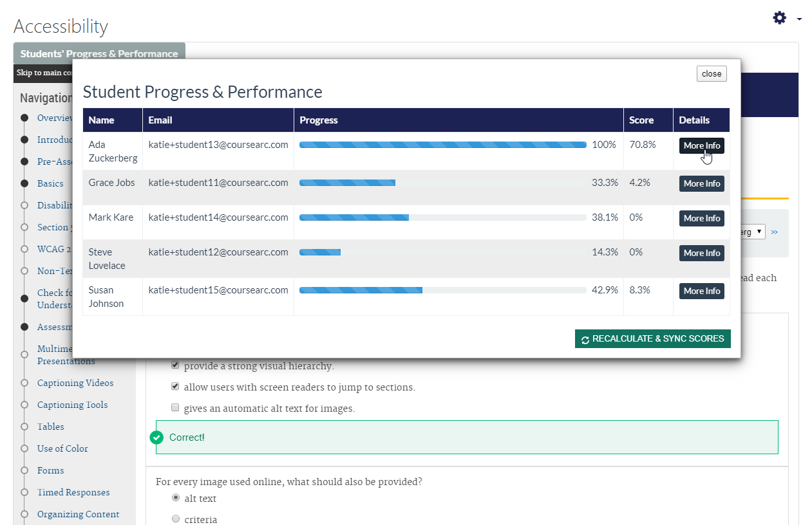Open Forms navigation link
This screenshot has height=525, width=812.
point(50,470)
